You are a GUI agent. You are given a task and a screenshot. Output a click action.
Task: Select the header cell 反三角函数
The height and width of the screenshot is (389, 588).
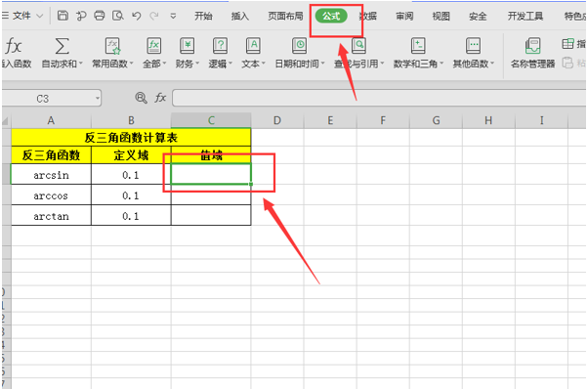pos(51,155)
